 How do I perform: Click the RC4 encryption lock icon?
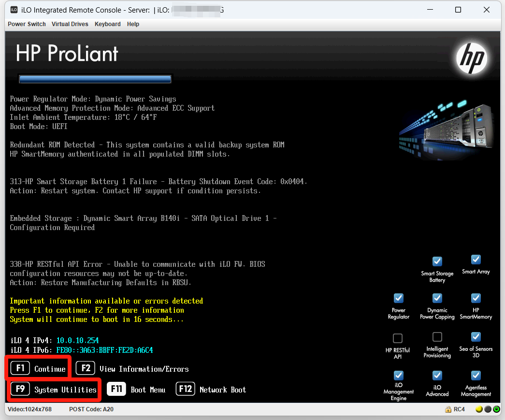coord(448,409)
